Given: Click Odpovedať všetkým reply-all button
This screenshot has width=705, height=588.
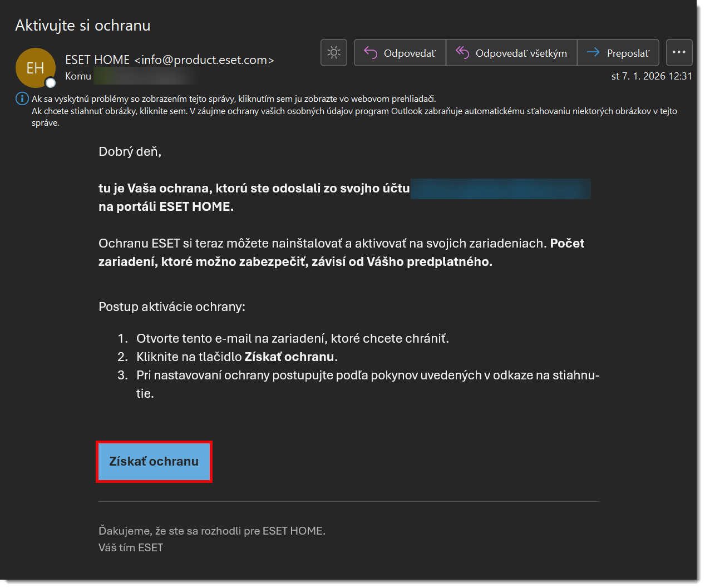Looking at the screenshot, I should pyautogui.click(x=511, y=53).
